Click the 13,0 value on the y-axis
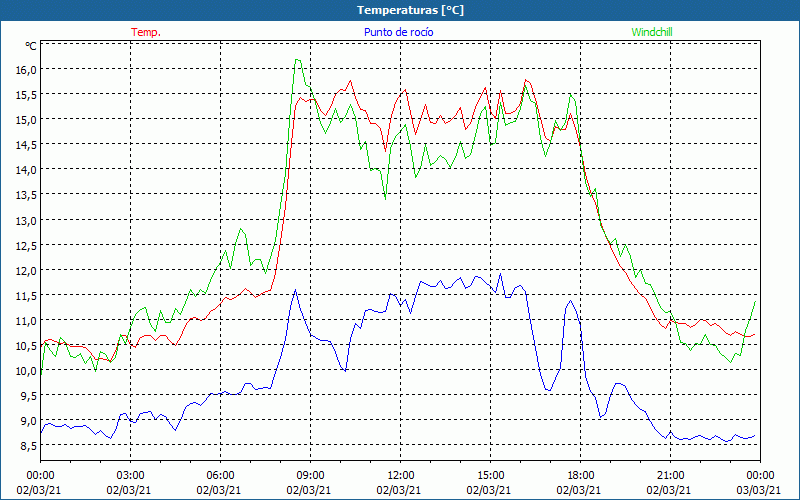 (26, 221)
